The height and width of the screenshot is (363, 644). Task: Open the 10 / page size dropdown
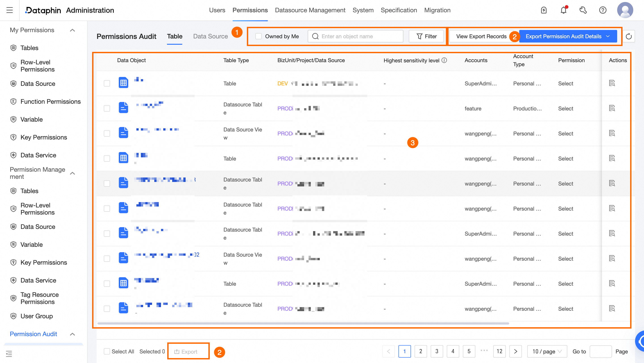(x=547, y=351)
